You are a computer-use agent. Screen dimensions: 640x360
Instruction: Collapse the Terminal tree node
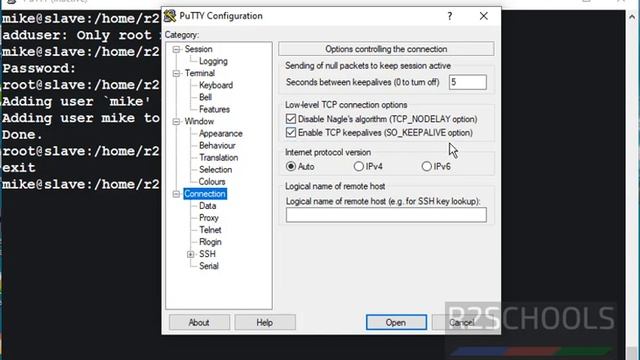(176, 73)
